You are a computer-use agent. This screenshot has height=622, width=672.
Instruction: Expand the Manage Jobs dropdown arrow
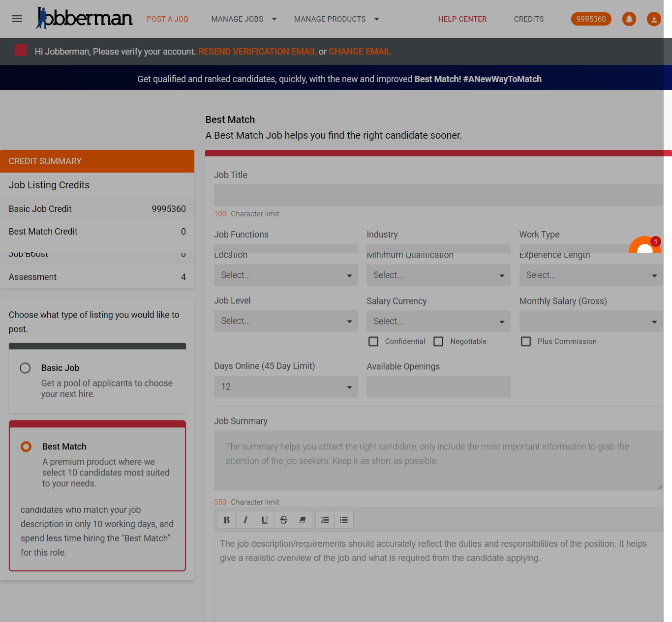(x=275, y=19)
